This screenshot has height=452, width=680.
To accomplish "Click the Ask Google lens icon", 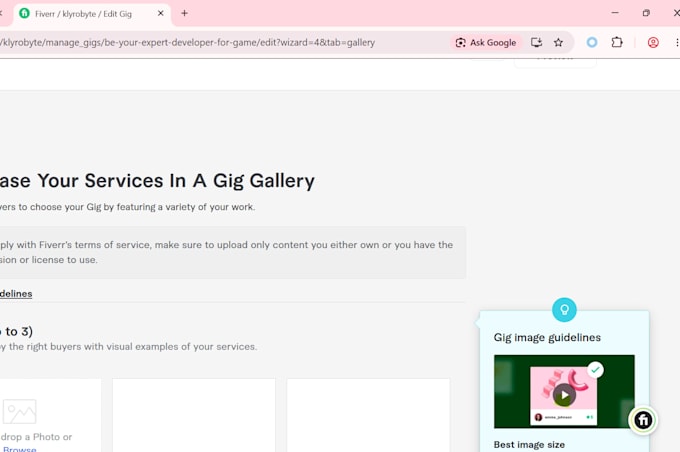I will click(461, 43).
